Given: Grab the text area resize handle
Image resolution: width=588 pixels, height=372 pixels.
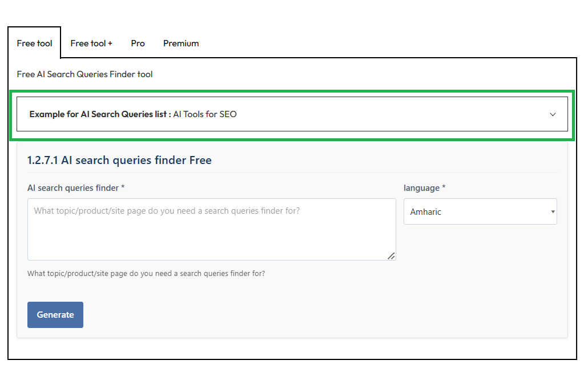Looking at the screenshot, I should point(391,256).
